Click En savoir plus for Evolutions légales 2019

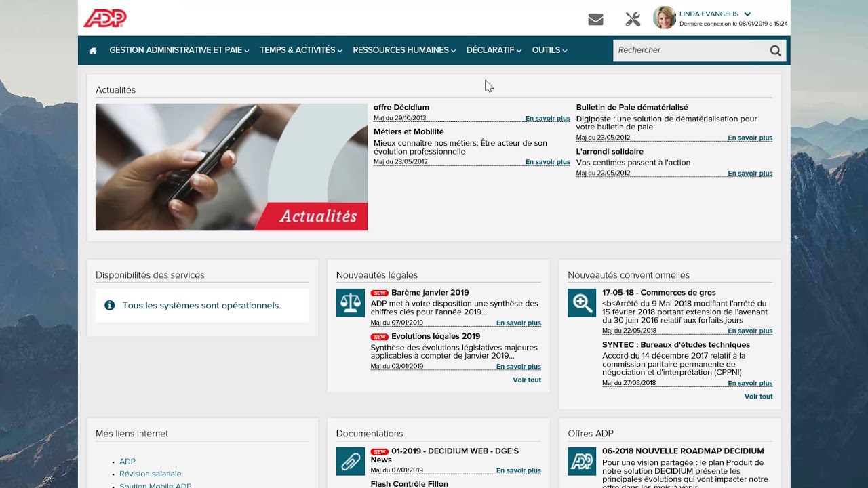point(519,367)
